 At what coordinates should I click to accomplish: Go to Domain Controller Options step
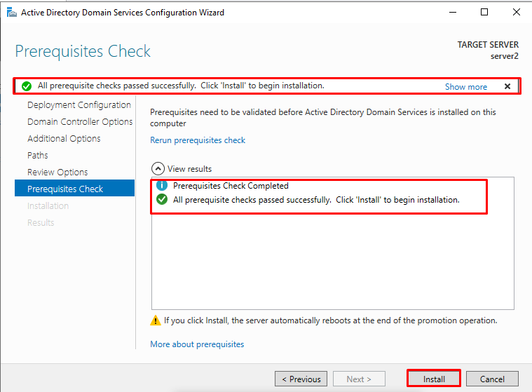80,121
